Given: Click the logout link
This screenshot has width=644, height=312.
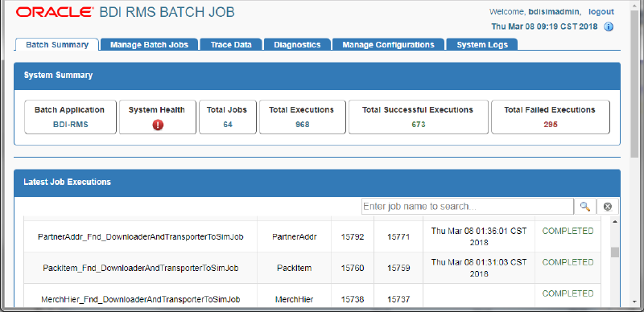Looking at the screenshot, I should (x=601, y=11).
